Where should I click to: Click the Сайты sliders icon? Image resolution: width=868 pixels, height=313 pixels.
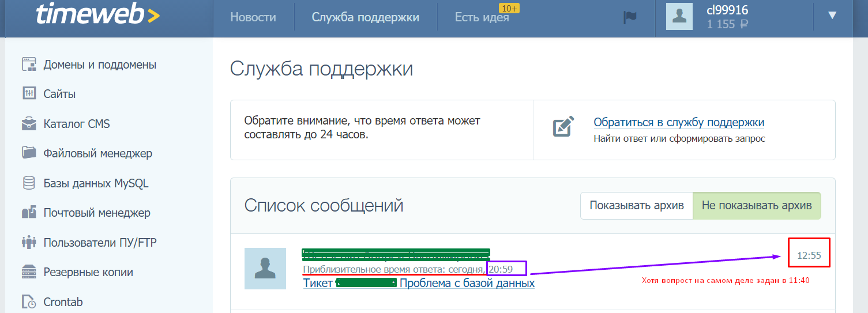(x=29, y=94)
